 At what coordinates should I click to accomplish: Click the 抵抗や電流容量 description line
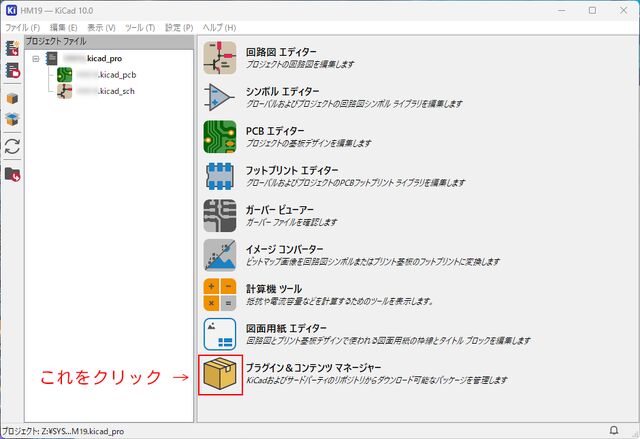[339, 301]
